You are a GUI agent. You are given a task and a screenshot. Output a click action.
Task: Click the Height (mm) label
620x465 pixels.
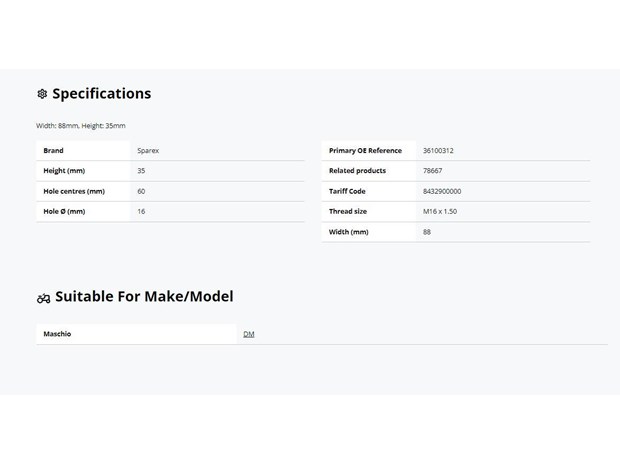click(64, 171)
